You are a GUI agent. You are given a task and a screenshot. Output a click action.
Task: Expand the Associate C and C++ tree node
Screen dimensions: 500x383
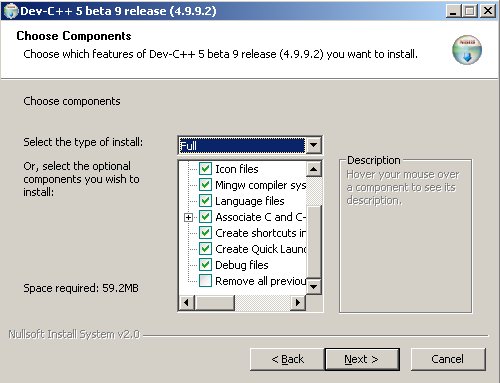click(188, 217)
